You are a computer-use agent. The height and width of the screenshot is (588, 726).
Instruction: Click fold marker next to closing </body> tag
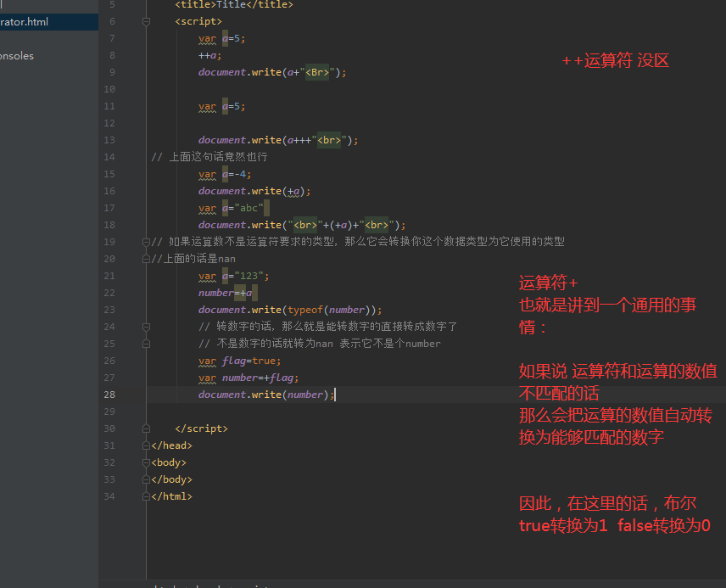(x=147, y=479)
